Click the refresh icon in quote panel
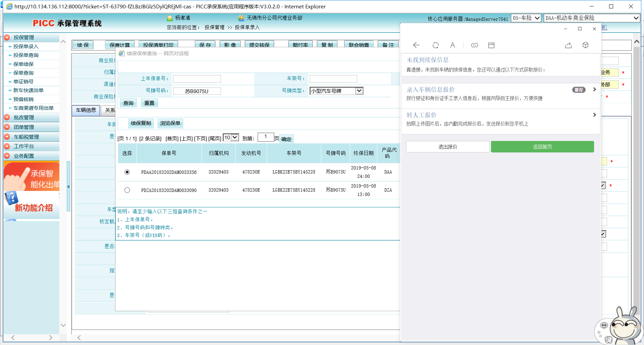The image size is (644, 345). click(x=435, y=45)
